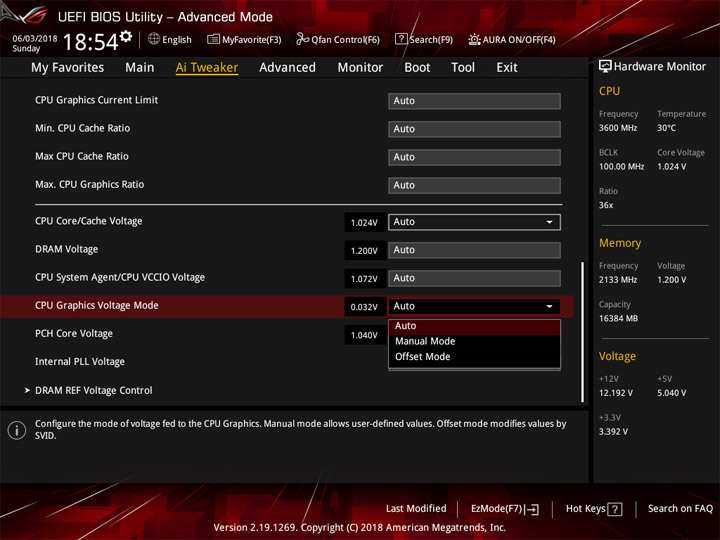Click the 1.024V CPU Core voltage readout
This screenshot has height=540, width=720.
[365, 222]
